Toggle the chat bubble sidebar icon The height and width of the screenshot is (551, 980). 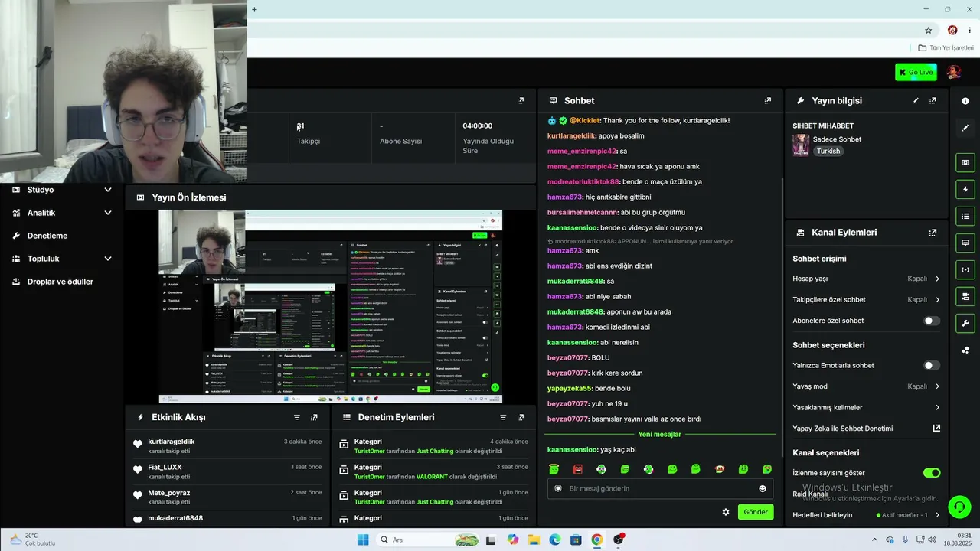click(x=965, y=243)
